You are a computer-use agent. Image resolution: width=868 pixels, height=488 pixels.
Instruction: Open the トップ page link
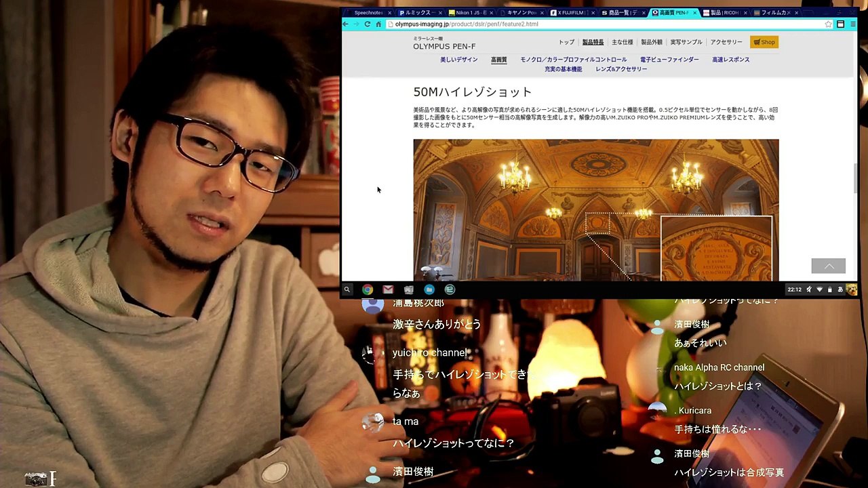point(566,42)
